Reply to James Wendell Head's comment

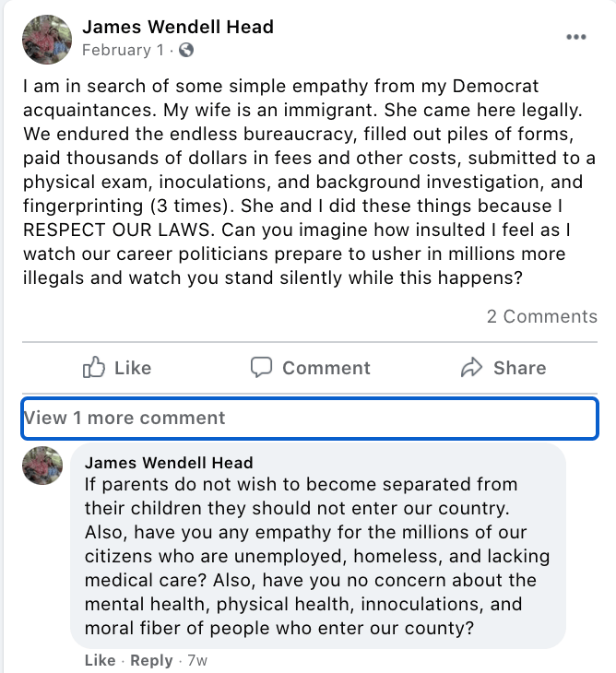(x=151, y=660)
